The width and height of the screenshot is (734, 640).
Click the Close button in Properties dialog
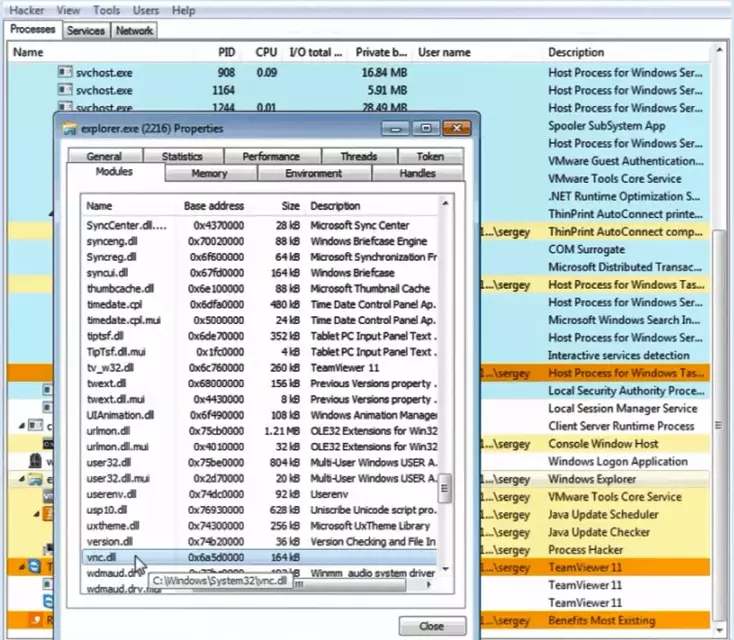click(432, 626)
